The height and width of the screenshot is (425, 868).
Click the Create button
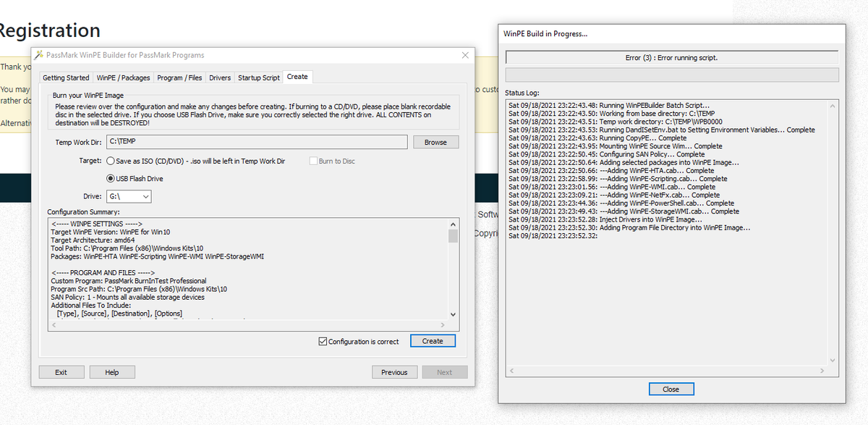tap(433, 341)
